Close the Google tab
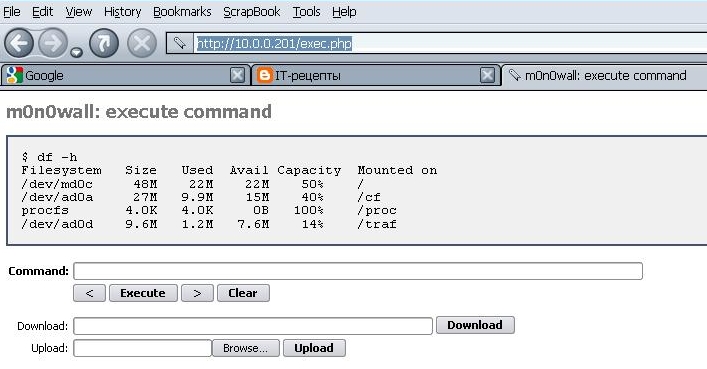This screenshot has width=707, height=369. [x=237, y=75]
